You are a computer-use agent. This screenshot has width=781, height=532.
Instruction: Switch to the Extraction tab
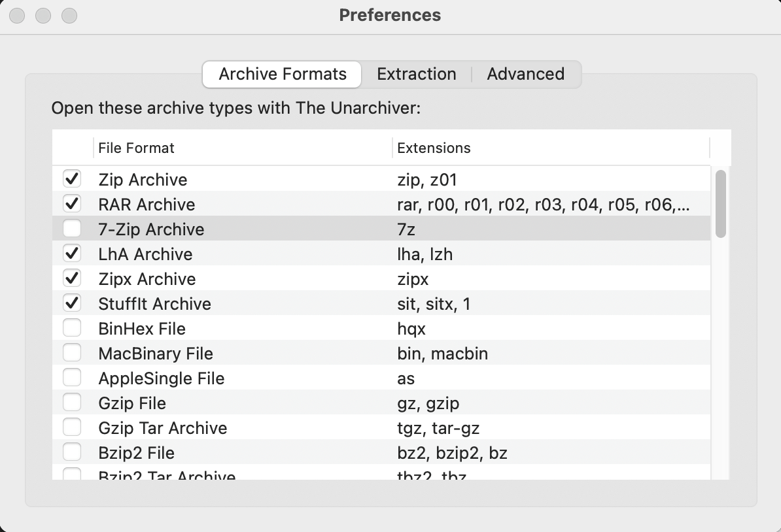[x=416, y=74]
